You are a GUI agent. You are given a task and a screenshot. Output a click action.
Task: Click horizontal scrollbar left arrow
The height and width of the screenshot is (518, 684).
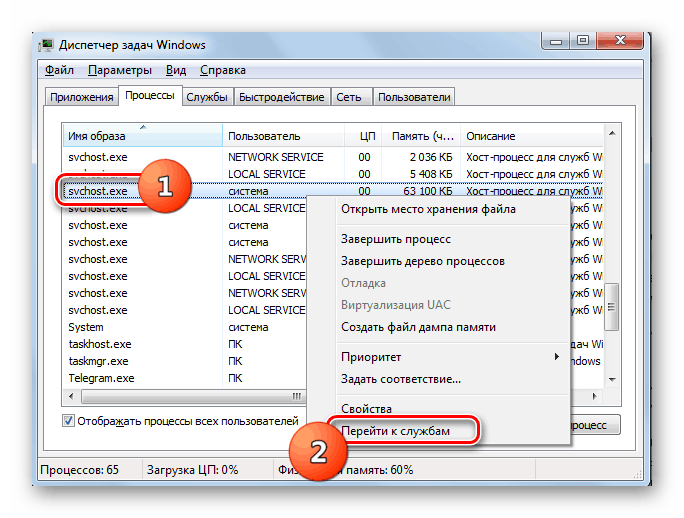tap(71, 396)
